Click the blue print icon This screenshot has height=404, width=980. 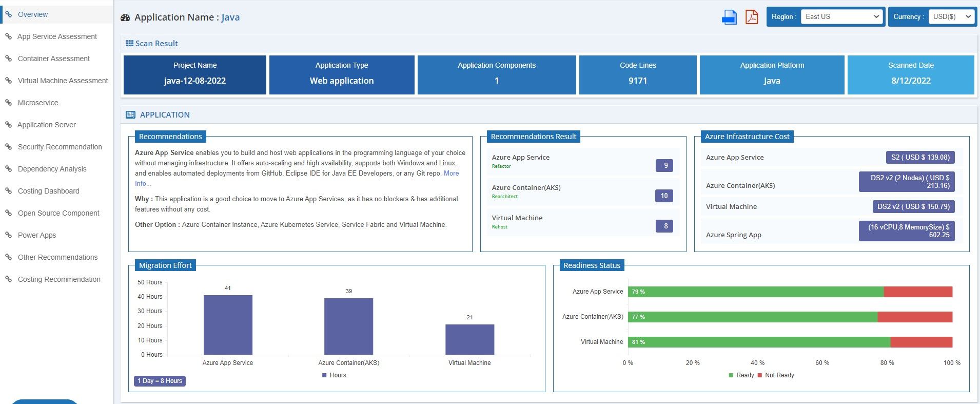[729, 17]
